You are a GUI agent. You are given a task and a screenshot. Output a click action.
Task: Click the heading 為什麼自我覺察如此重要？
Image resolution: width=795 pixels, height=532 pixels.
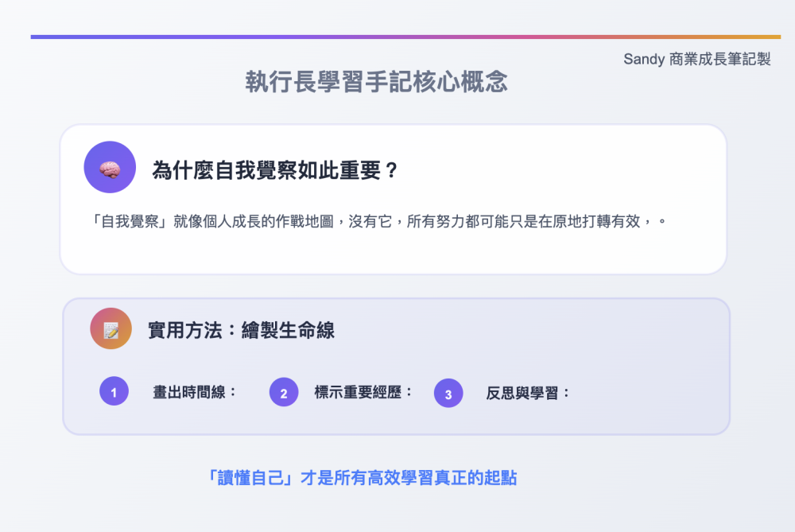[x=275, y=170]
